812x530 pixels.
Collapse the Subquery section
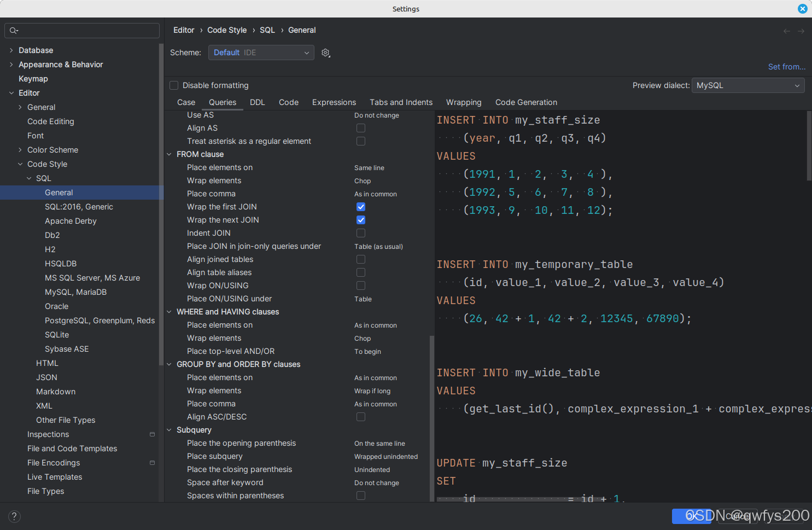[169, 430]
